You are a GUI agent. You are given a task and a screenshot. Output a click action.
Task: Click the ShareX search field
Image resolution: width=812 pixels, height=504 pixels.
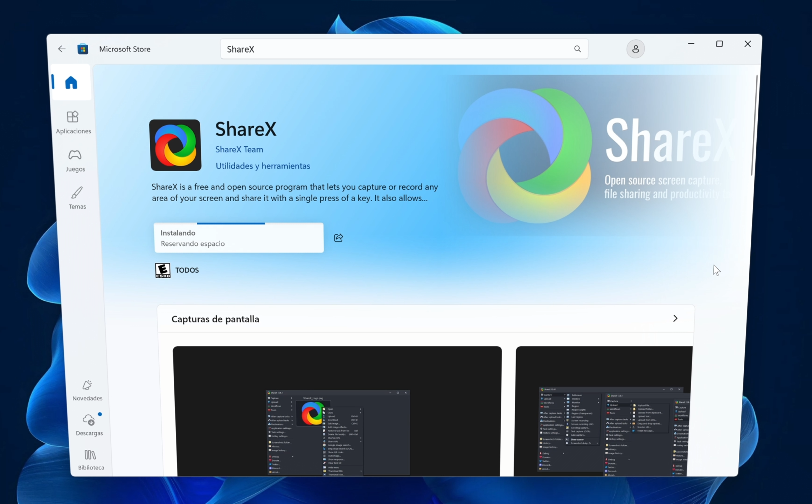[404, 49]
